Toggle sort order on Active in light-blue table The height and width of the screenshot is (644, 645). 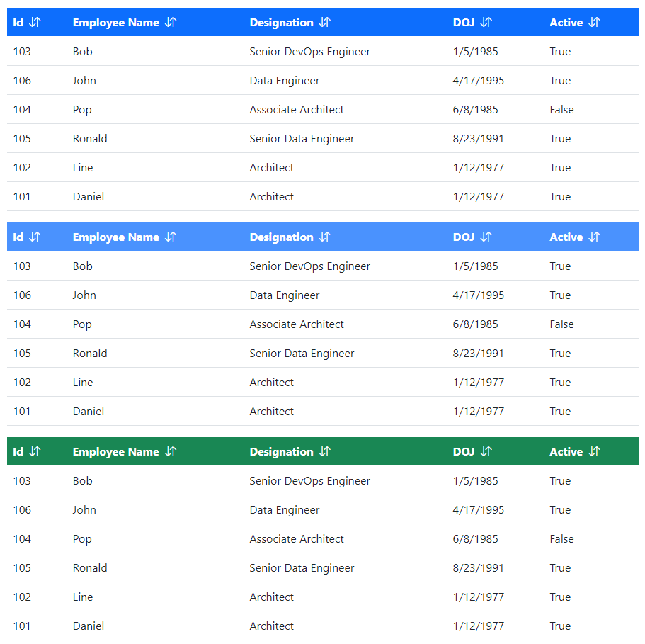coord(594,237)
